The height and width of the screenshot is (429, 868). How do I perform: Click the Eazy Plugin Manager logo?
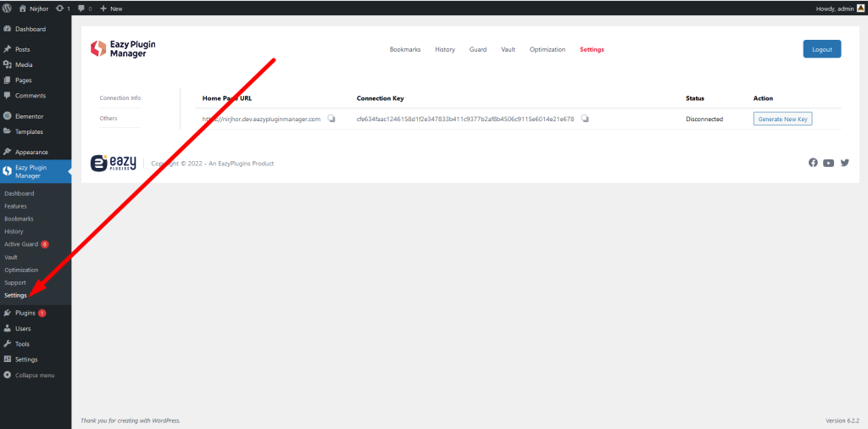(x=123, y=49)
